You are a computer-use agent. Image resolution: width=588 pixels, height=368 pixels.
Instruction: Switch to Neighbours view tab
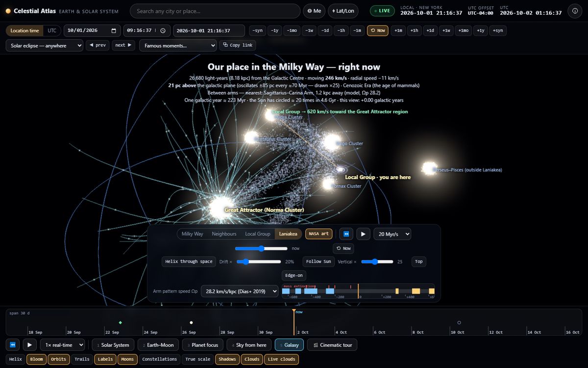point(224,234)
